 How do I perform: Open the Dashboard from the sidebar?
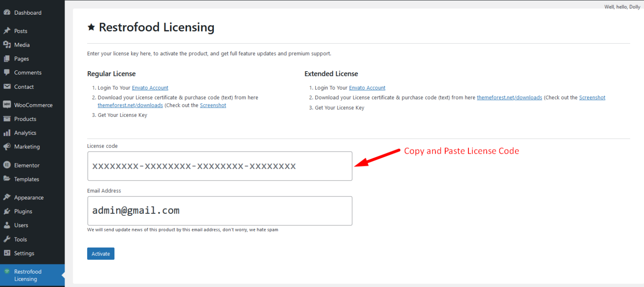[8, 12]
